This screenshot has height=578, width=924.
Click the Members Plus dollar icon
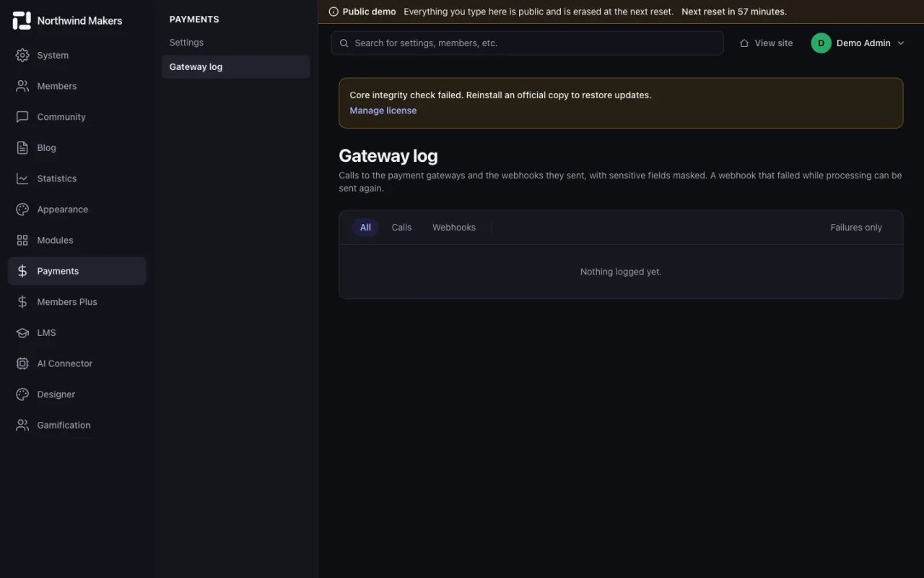tap(22, 302)
